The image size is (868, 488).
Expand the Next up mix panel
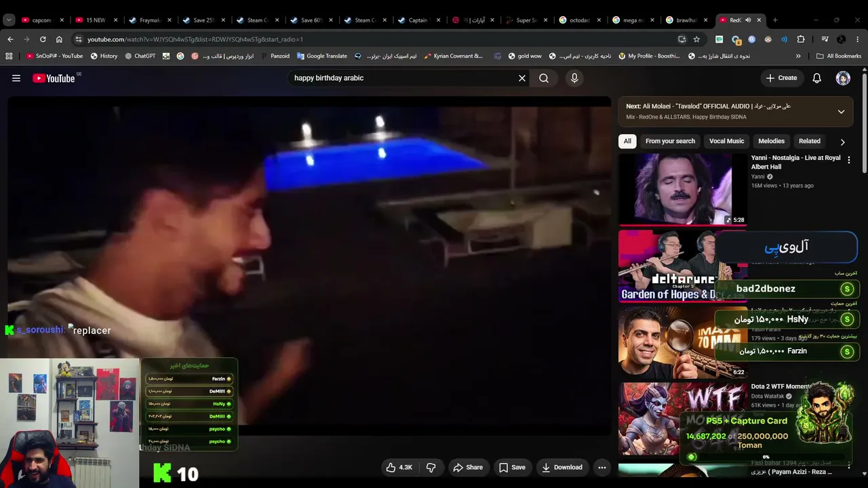click(x=841, y=112)
